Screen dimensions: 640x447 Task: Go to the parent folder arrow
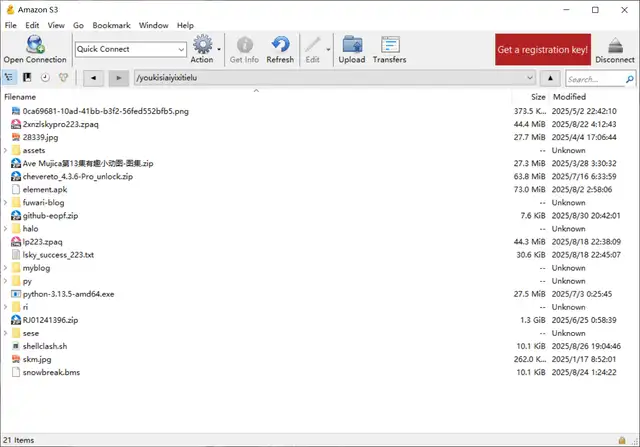(x=551, y=78)
